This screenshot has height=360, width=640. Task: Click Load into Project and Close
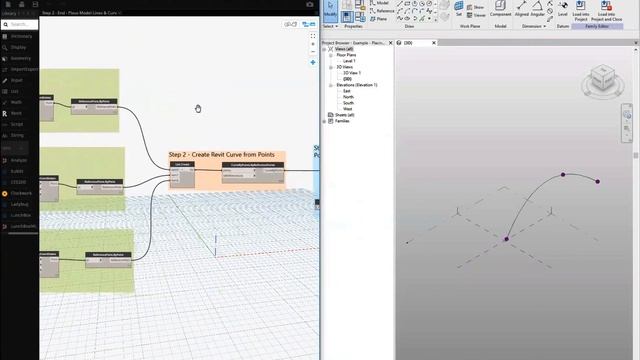click(607, 11)
